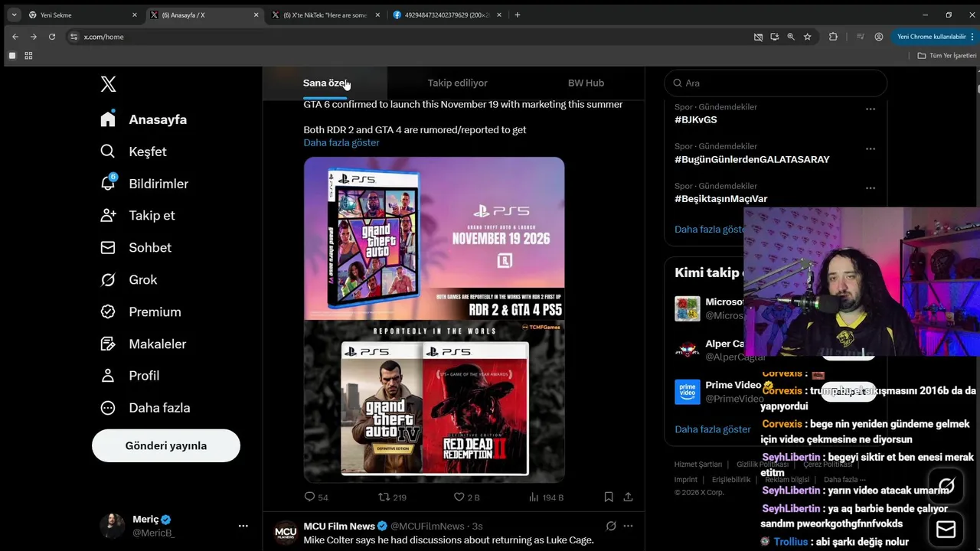Open Chrome extensions puzzle icon

(x=833, y=37)
